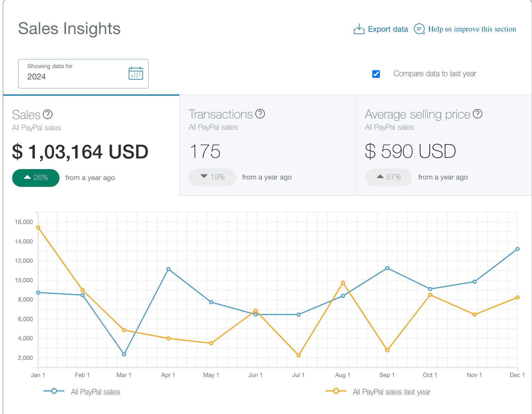Click the Export data download icon
532x414 pixels.
359,29
